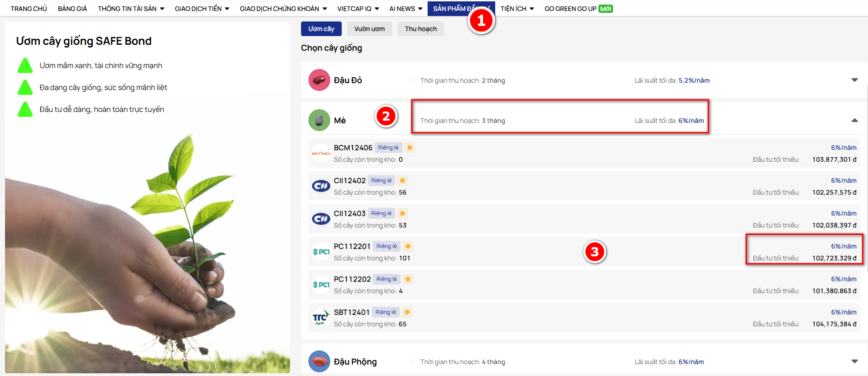This screenshot has width=868, height=376.
Task: Click 'Số cây còn trong kho: 101' text
Action: 372,258
